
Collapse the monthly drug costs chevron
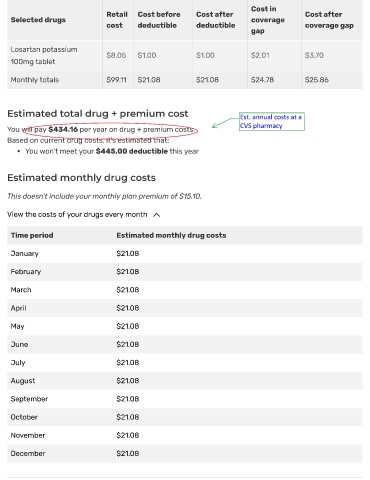click(156, 215)
